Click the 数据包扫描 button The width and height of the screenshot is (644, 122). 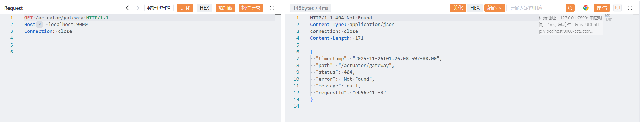pos(159,8)
